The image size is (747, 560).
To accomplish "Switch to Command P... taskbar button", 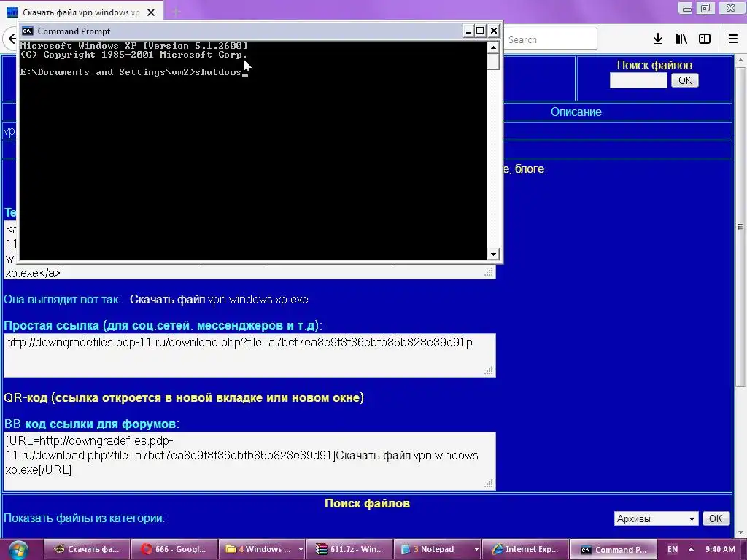I will [614, 549].
